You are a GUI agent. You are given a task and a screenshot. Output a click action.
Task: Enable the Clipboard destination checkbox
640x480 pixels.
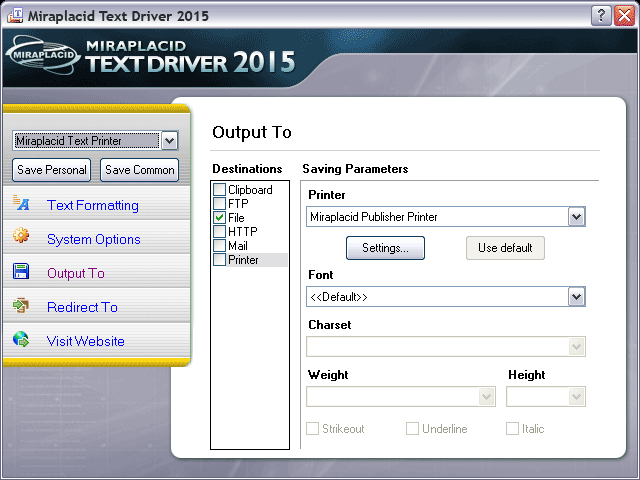220,189
